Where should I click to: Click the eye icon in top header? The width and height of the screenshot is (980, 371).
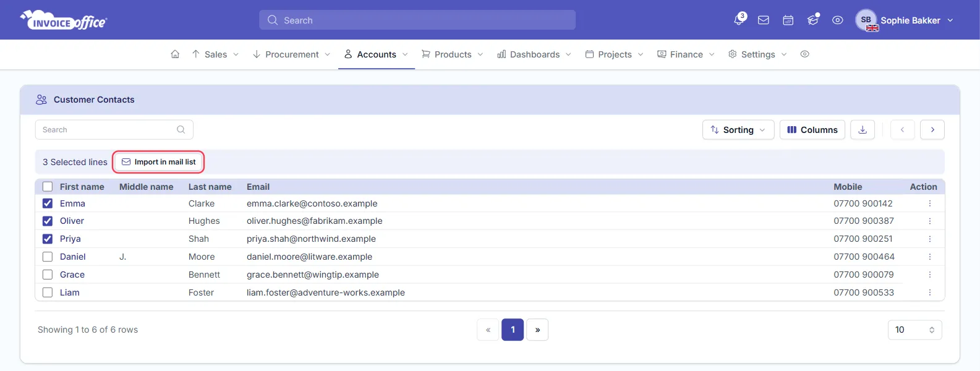[x=838, y=20]
